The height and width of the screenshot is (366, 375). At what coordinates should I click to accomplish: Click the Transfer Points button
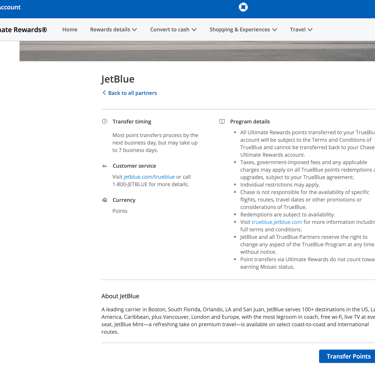click(347, 356)
